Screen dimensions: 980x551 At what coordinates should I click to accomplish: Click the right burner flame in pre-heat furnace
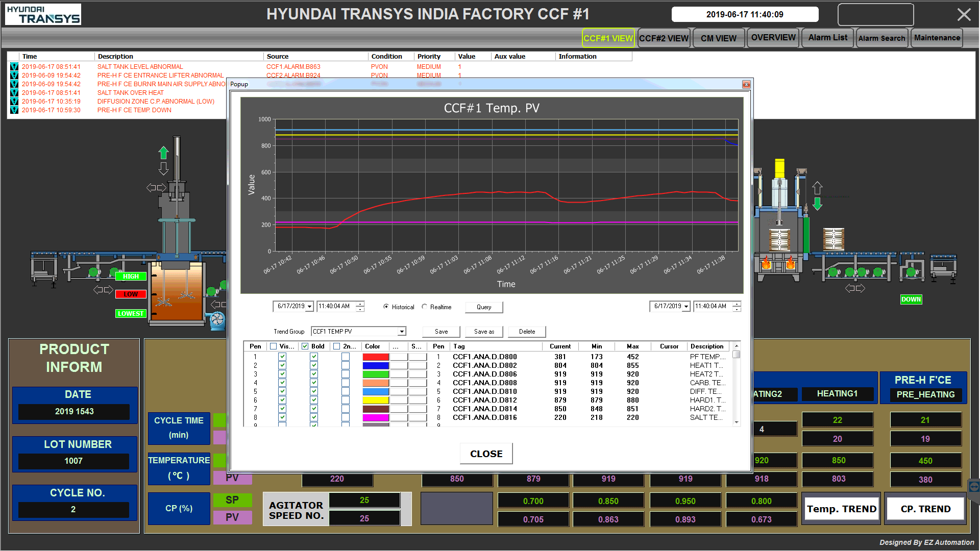(791, 263)
